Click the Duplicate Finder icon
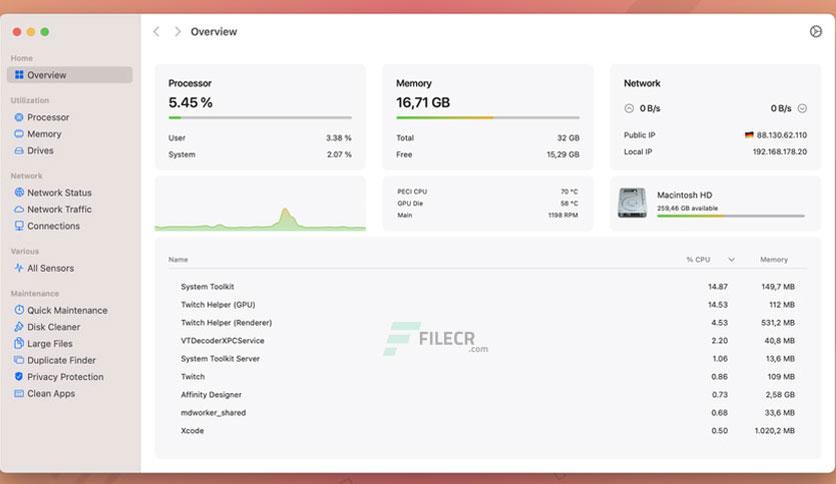Screen dimensions: 836x484 click(x=19, y=360)
